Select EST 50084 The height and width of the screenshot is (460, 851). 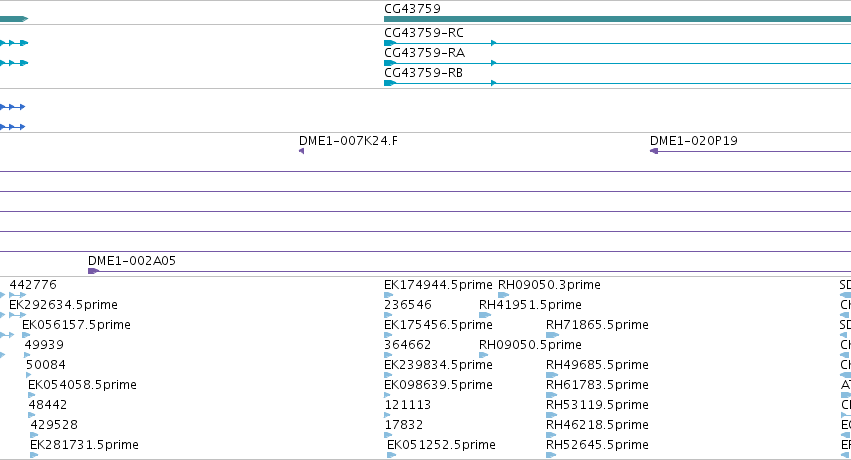(46, 365)
